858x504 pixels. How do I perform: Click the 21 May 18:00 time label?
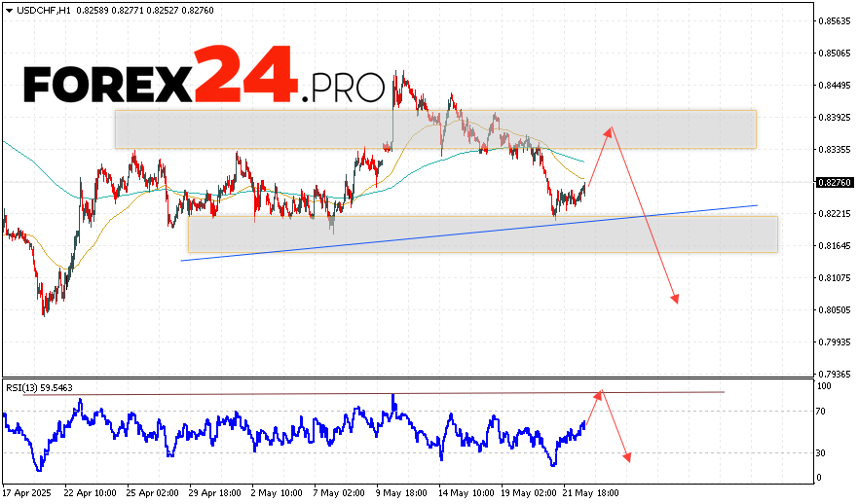[590, 493]
